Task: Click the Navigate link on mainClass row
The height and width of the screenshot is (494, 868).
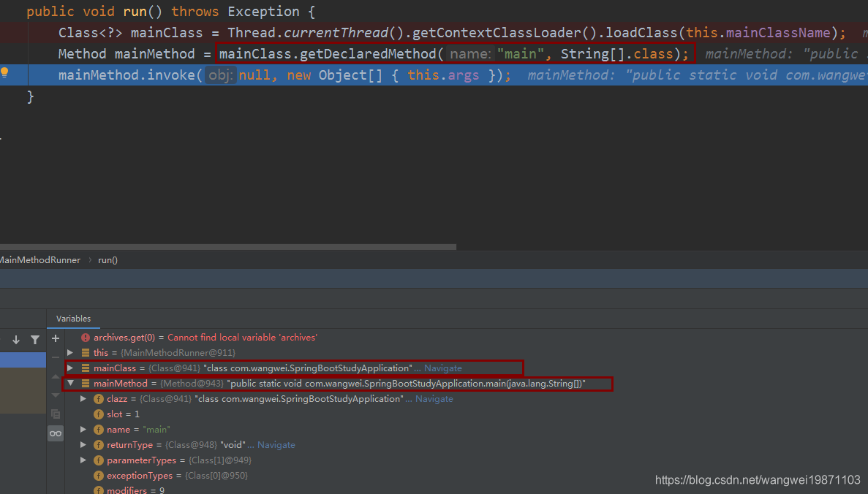Action: click(x=443, y=368)
